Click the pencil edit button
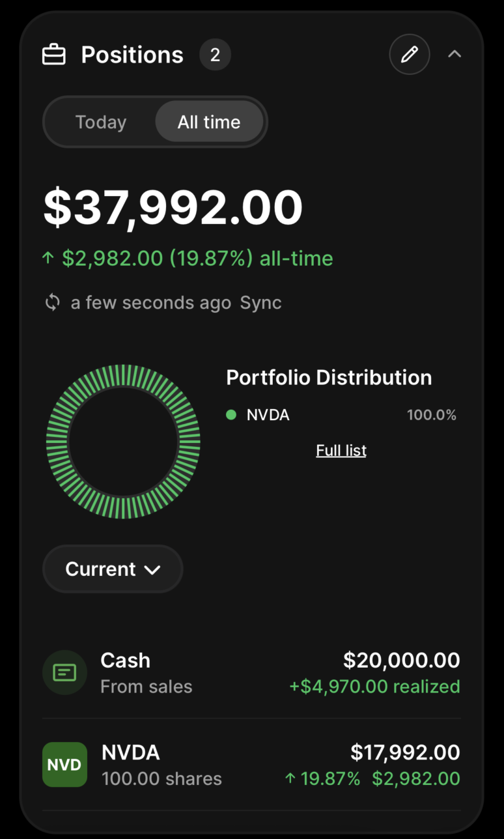 [409, 55]
